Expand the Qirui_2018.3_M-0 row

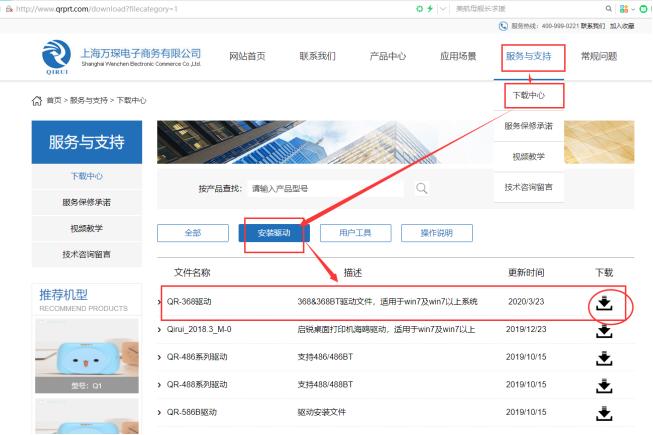pos(159,330)
